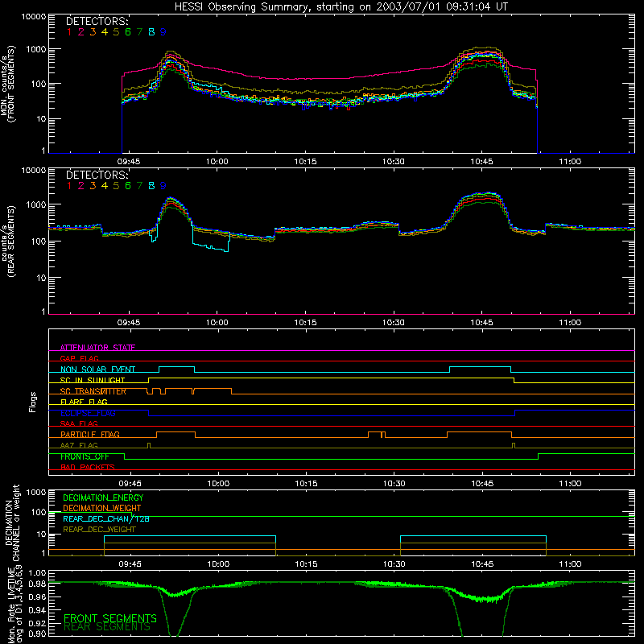
Task: Click the FRONTS_OFF flag label
Action: point(85,456)
